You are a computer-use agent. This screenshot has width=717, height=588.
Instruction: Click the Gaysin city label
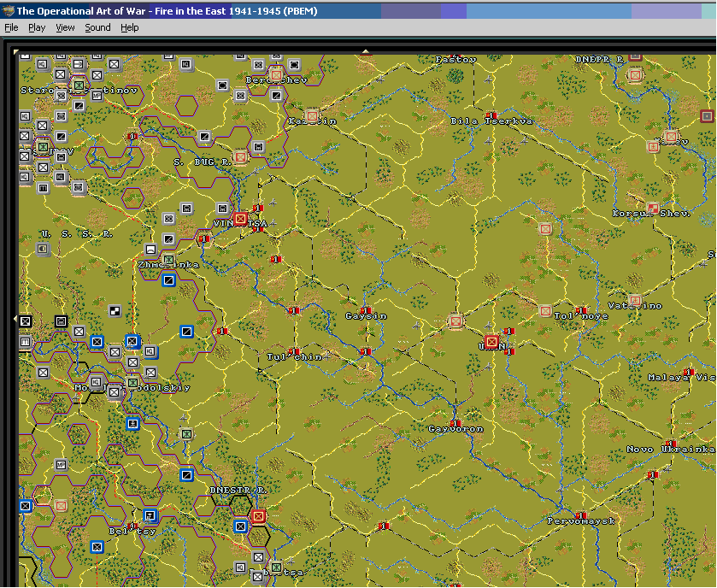coord(366,316)
